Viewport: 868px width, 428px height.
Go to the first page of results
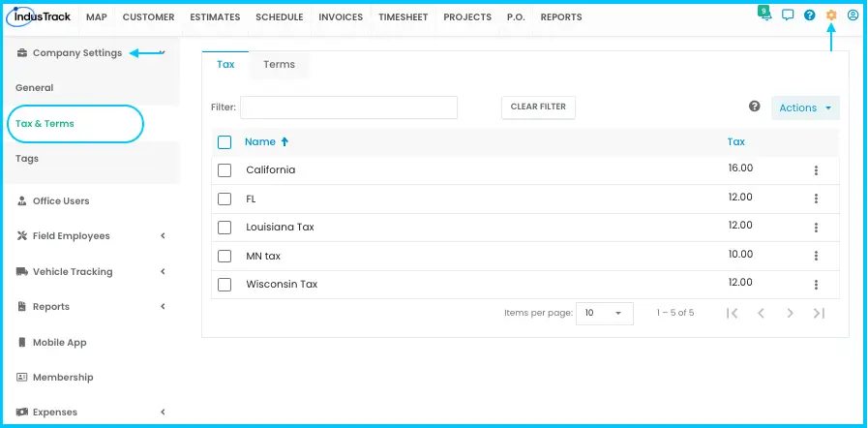[732, 313]
